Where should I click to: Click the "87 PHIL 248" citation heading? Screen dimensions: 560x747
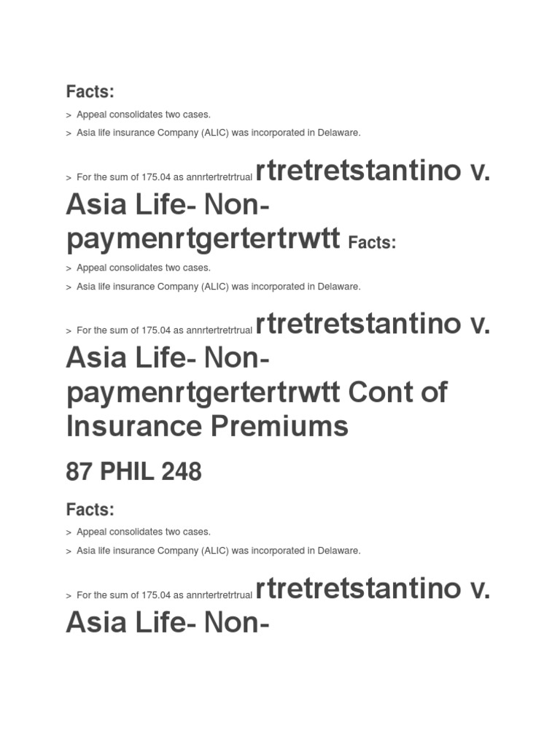tap(133, 472)
